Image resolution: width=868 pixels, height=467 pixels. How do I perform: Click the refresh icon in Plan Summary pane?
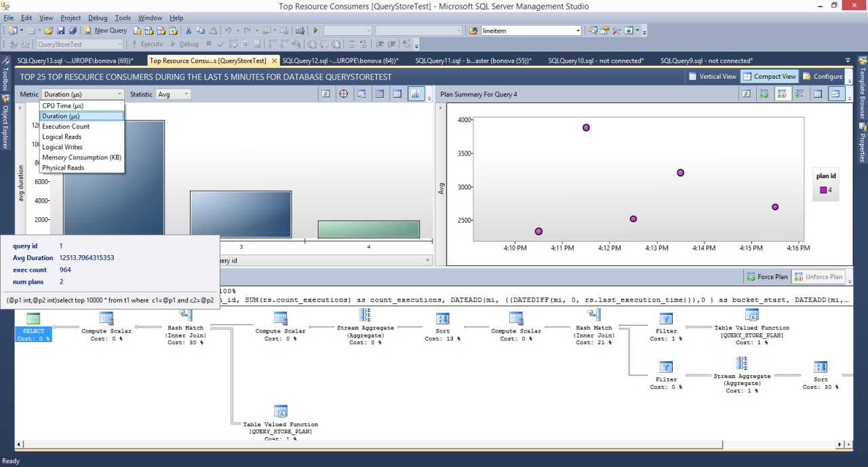tap(747, 94)
